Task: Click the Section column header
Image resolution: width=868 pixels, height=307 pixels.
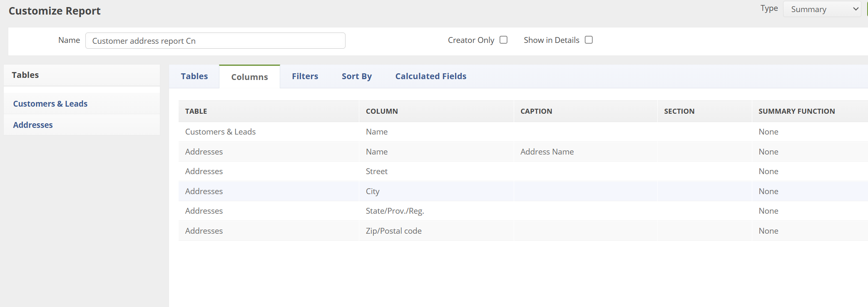Action: 679,111
